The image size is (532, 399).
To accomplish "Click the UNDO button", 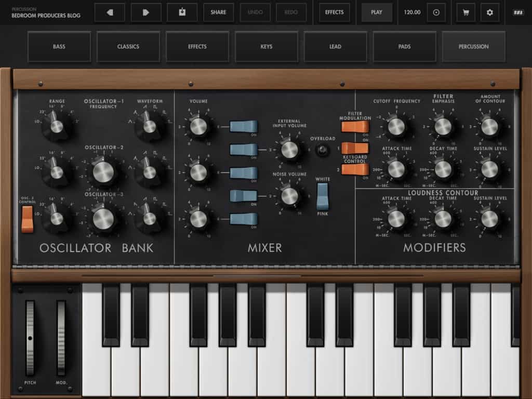I will (255, 12).
